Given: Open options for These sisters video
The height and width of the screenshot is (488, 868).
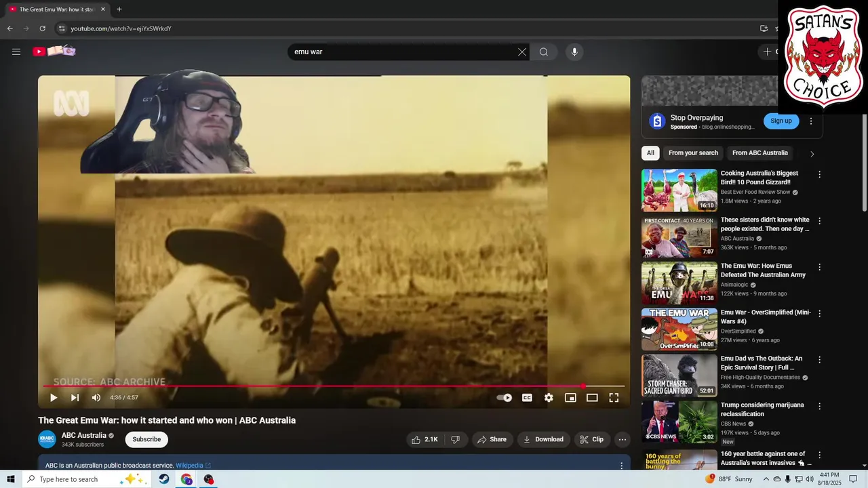Looking at the screenshot, I should coord(819,221).
